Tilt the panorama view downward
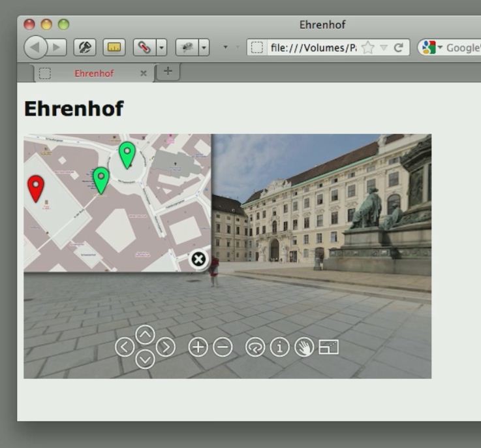The image size is (481, 448). [x=145, y=359]
